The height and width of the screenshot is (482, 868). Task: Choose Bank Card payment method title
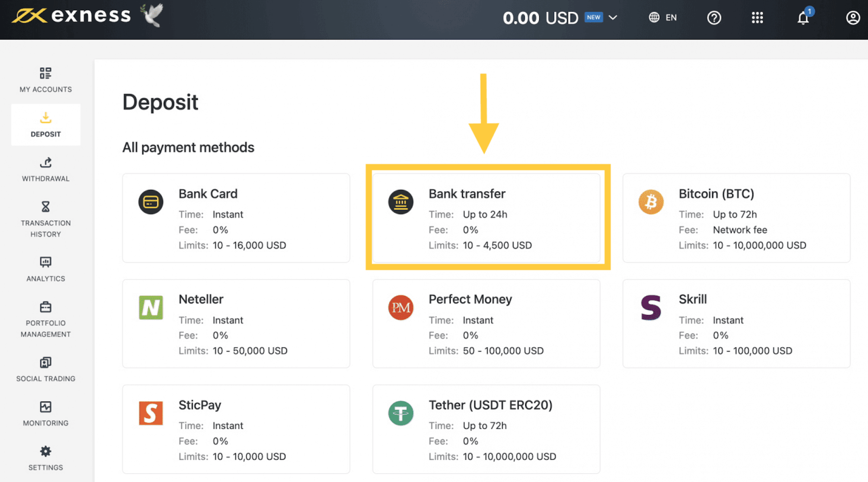point(208,194)
